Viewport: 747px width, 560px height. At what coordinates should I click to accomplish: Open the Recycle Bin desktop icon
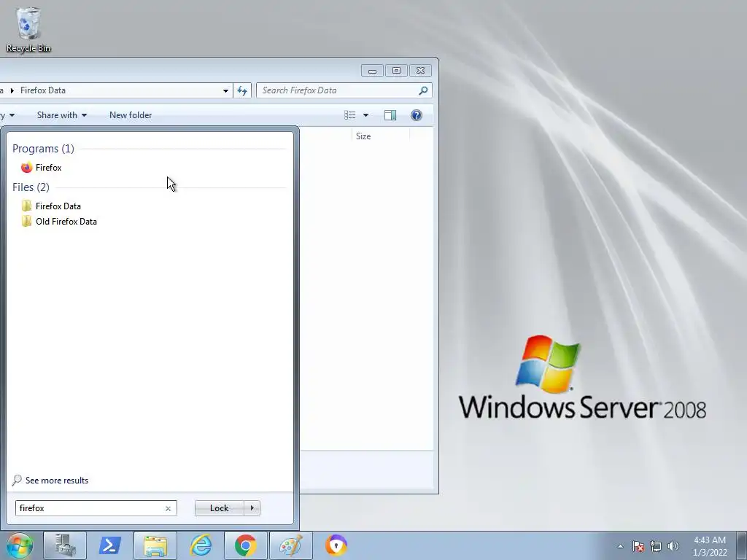click(x=28, y=29)
